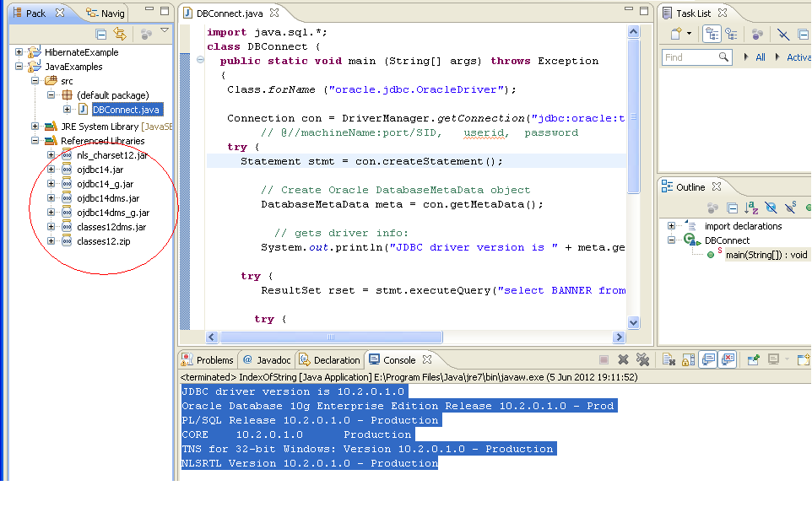Select classes12.zip entry
Screen dimensions: 812x518
pyautogui.click(x=104, y=241)
